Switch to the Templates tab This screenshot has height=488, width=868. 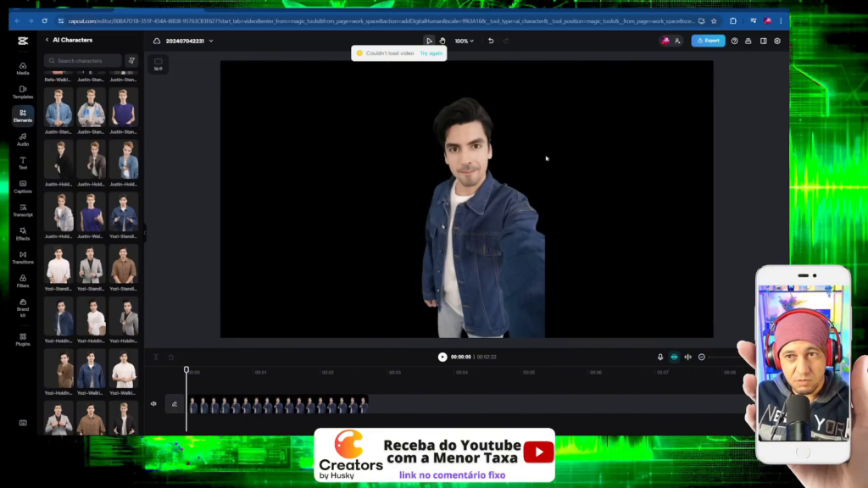23,91
